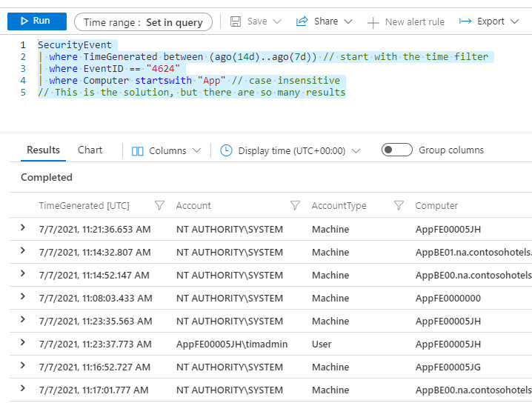Image resolution: width=532 pixels, height=403 pixels.
Task: Sort by the Account column header
Action: pyautogui.click(x=193, y=205)
